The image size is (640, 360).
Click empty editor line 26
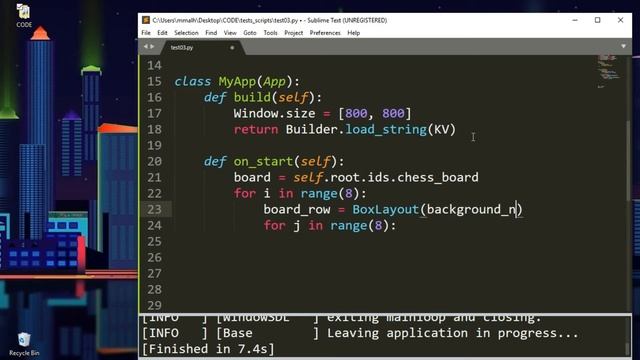tap(384, 258)
